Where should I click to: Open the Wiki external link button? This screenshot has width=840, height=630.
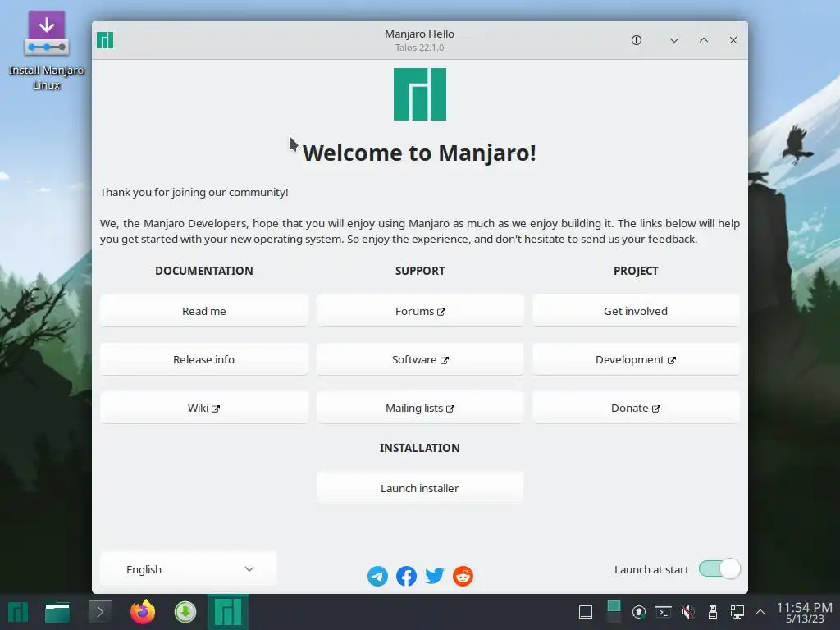(x=204, y=408)
